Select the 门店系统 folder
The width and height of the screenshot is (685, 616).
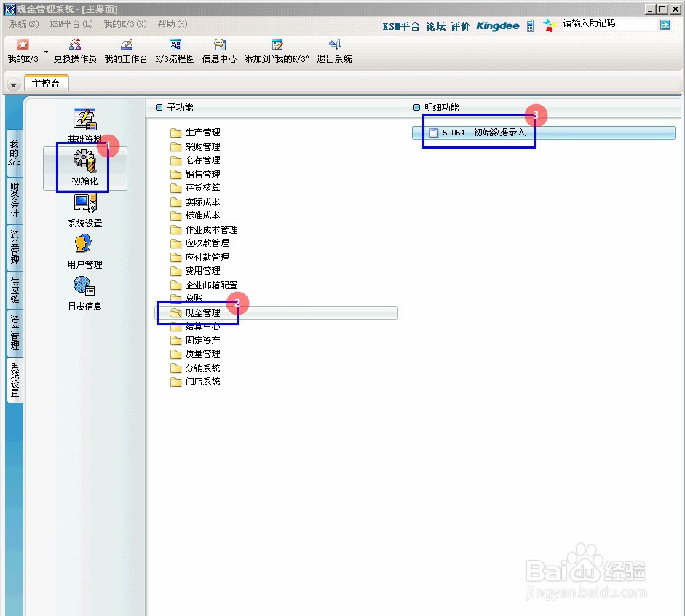pos(195,382)
